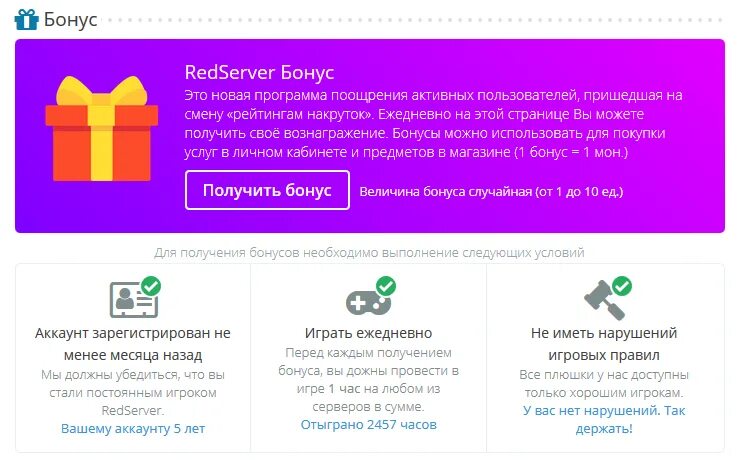Click the conditions caption Для получения бонусов
Screen dimensions: 740x460
369,252
